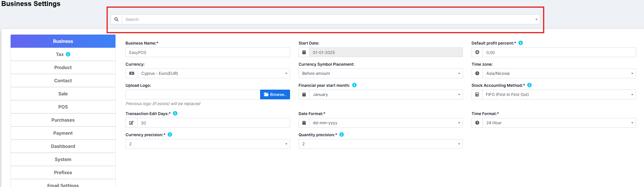644x187 pixels.
Task: Select the Purchases settings tab
Action: (63, 120)
